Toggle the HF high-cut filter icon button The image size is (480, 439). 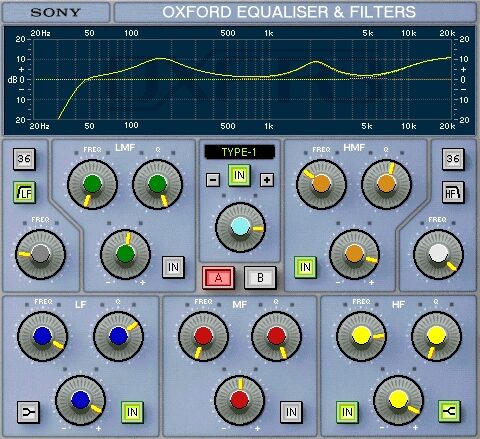[453, 192]
